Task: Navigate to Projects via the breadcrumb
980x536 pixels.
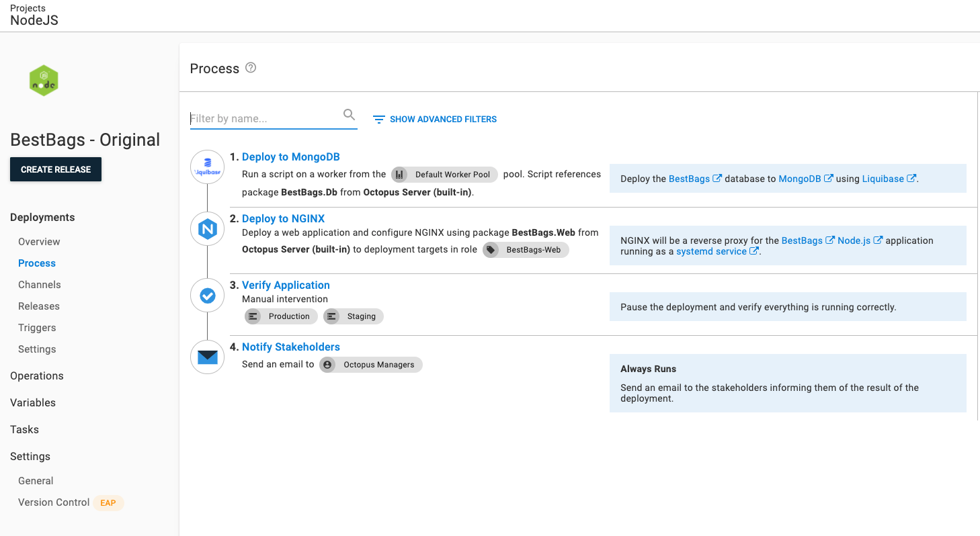Action: [x=28, y=8]
